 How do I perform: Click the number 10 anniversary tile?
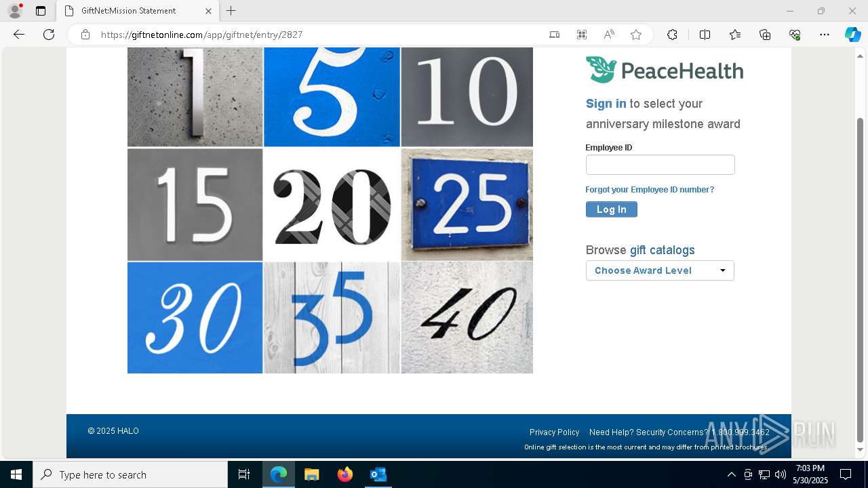pos(467,97)
